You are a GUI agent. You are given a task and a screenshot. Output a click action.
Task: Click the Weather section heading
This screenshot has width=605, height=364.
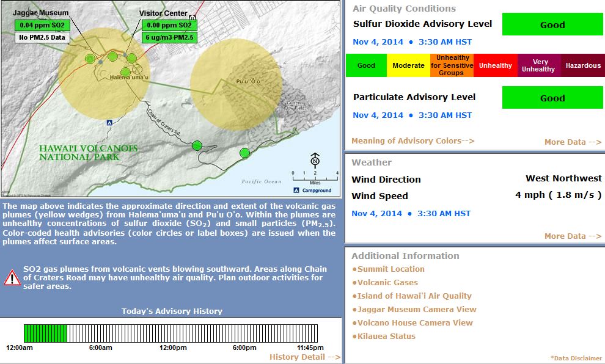click(x=372, y=162)
